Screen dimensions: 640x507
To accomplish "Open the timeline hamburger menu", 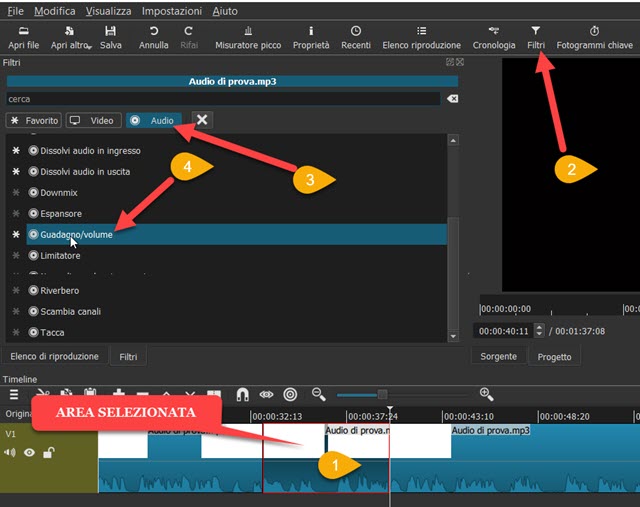I will point(14,394).
